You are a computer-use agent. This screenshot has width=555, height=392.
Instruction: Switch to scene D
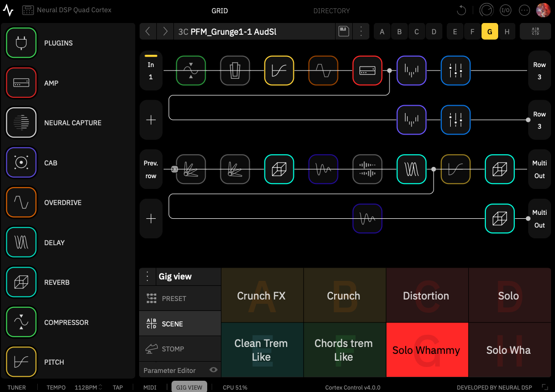click(x=434, y=31)
